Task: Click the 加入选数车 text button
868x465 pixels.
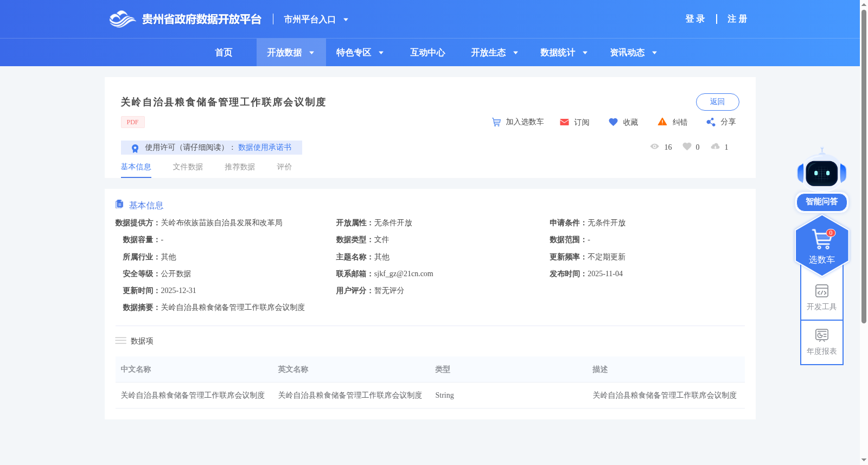Action: click(525, 122)
